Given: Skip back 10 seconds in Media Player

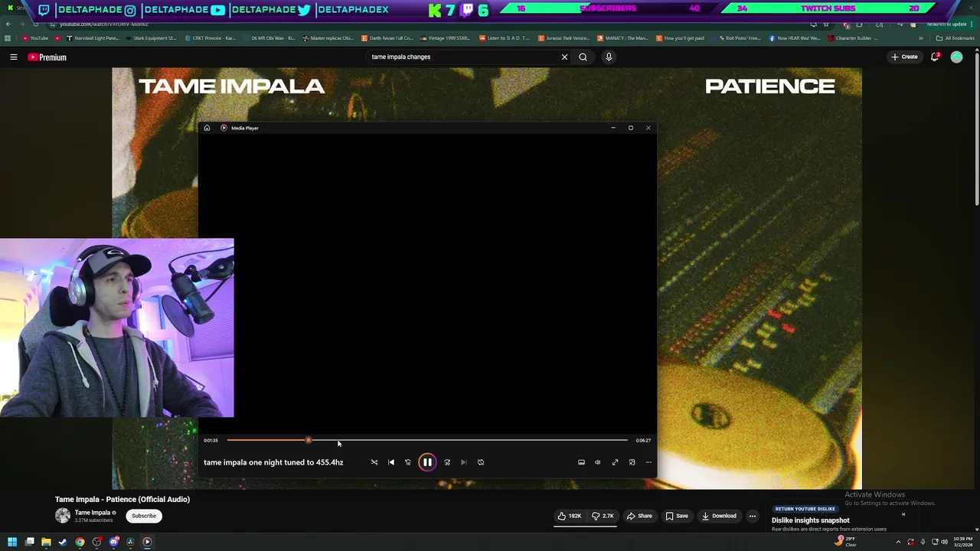Looking at the screenshot, I should (408, 462).
